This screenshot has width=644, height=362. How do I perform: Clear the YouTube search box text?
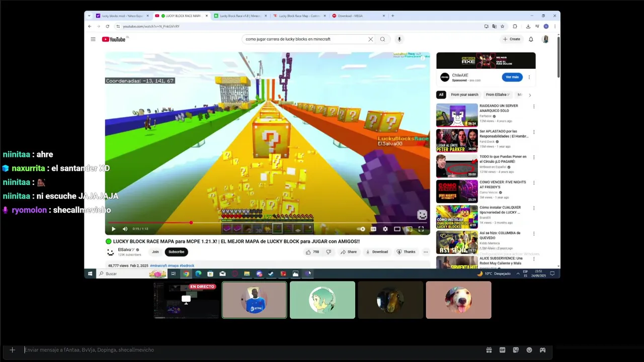point(371,39)
